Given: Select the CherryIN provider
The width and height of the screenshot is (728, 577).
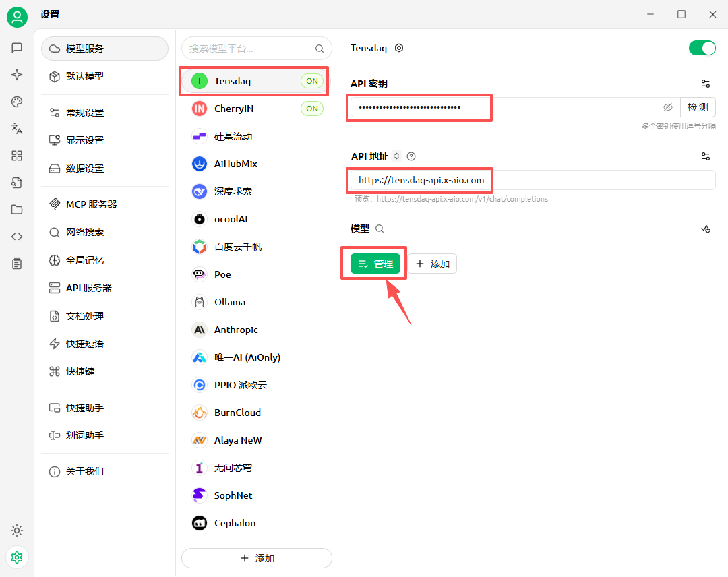Looking at the screenshot, I should (257, 109).
